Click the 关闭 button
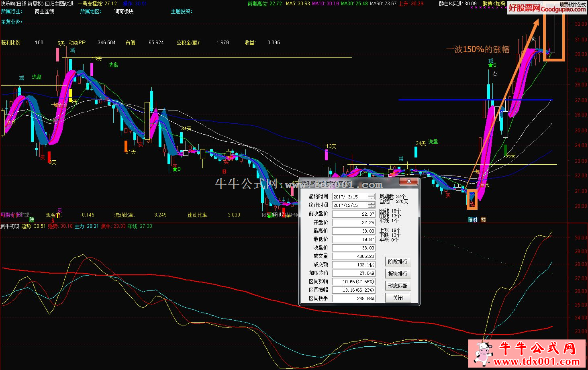 click(x=398, y=298)
